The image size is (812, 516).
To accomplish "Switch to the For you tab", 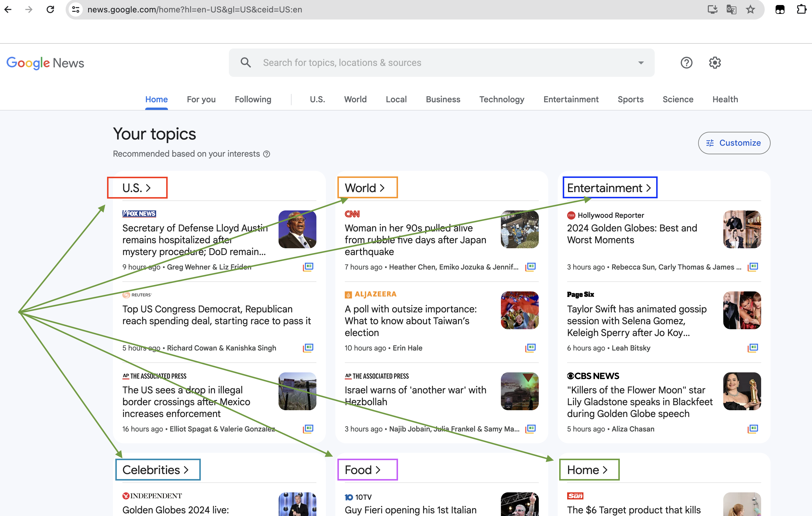I will tap(201, 99).
